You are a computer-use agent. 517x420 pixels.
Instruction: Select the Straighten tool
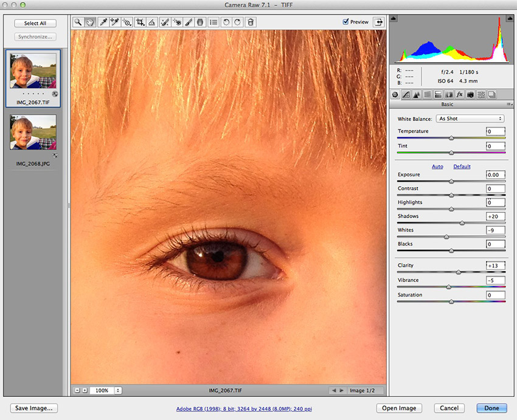151,22
